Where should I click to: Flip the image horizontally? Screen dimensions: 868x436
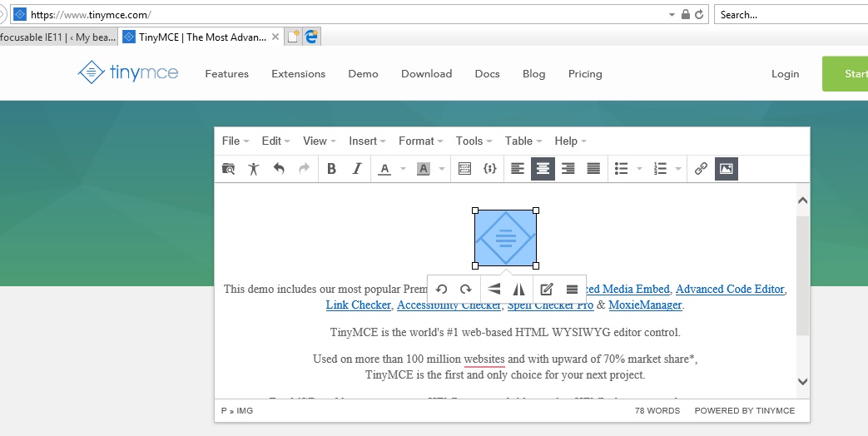click(x=518, y=289)
